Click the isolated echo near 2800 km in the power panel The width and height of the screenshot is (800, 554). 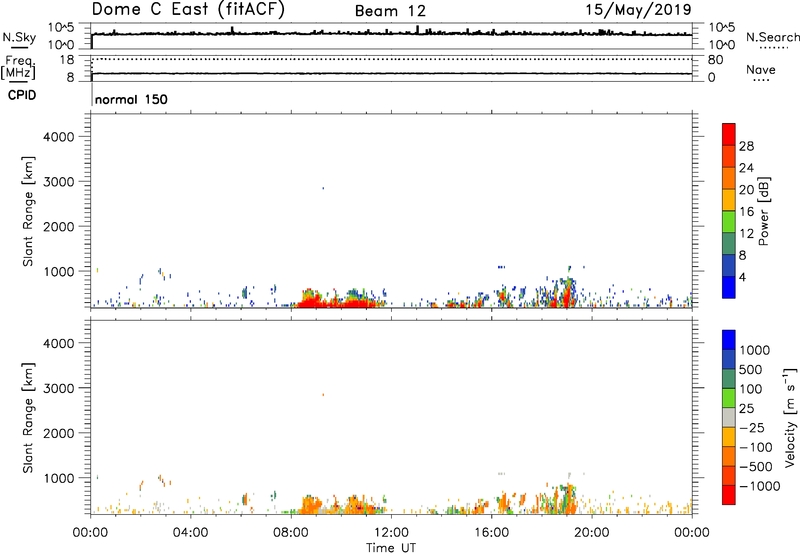point(323,188)
